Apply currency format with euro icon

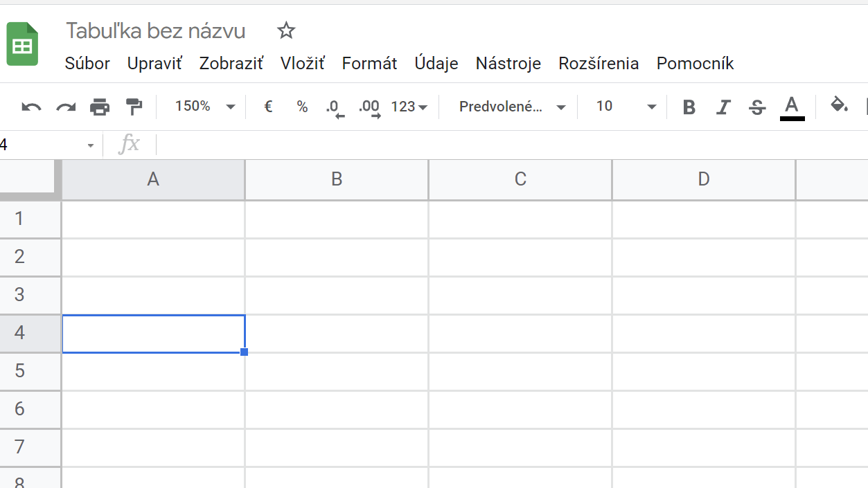[268, 106]
